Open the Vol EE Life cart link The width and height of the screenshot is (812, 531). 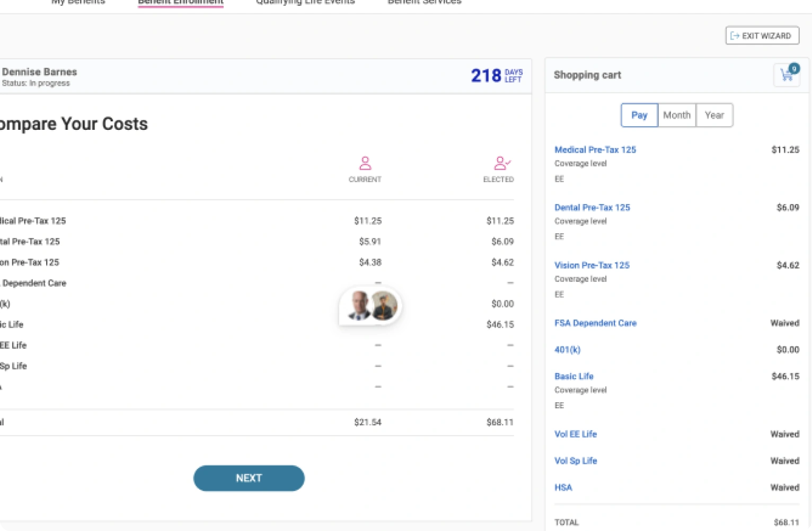tap(576, 434)
